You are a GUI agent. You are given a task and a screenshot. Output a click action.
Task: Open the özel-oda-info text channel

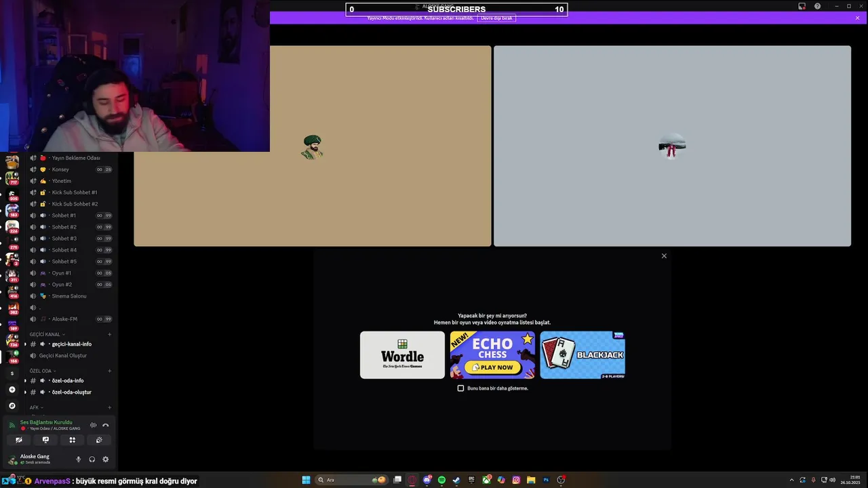tap(71, 381)
